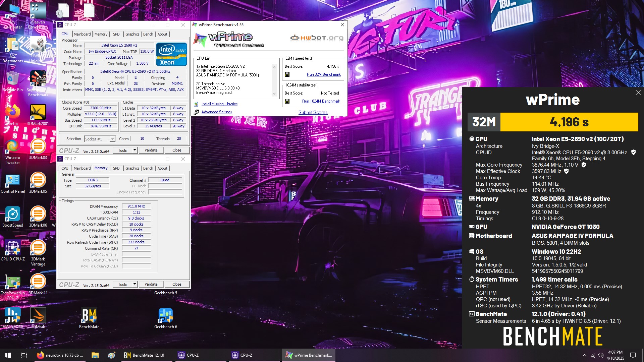The image size is (644, 362).
Task: Open Graphics tab in upper CPU-Z
Action: [132, 34]
